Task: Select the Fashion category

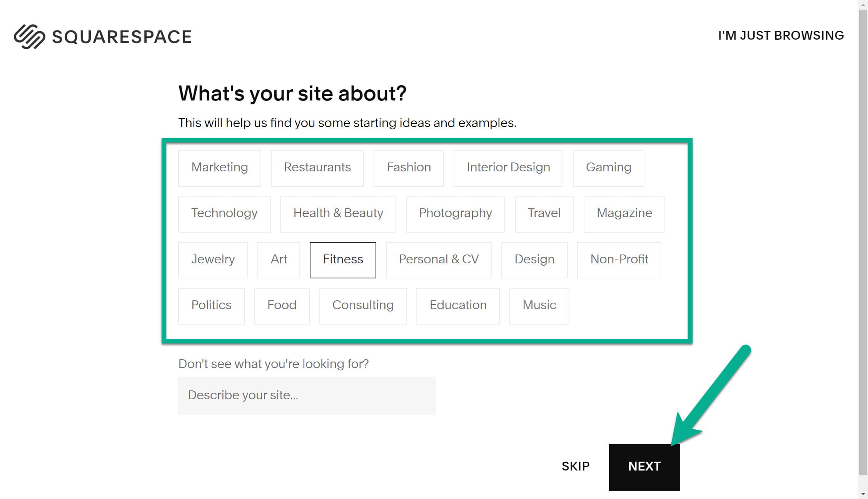Action: click(408, 168)
